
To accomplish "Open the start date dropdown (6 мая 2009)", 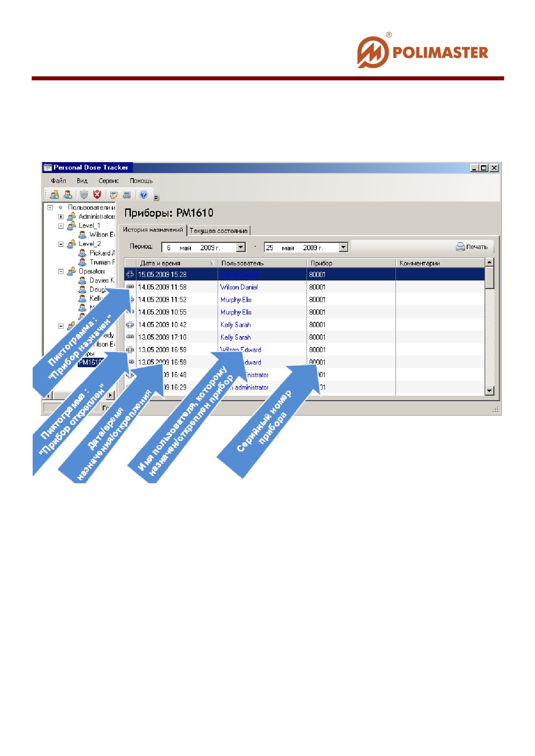I will 241,247.
